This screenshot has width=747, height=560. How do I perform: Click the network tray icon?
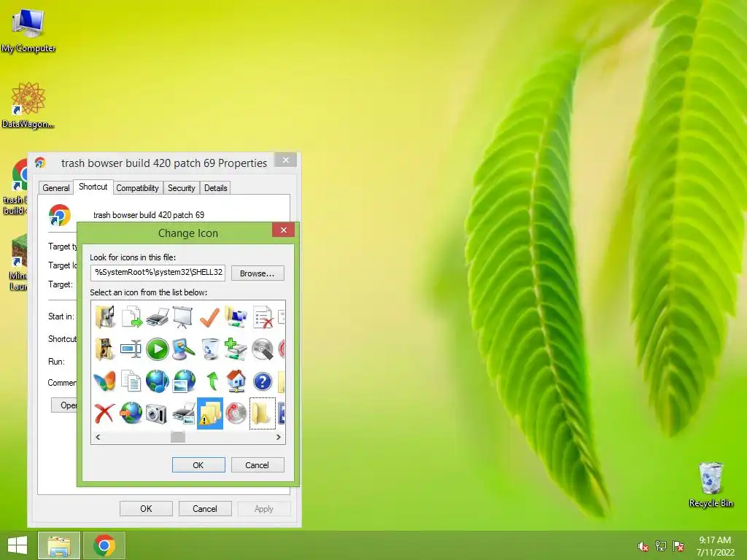pyautogui.click(x=661, y=546)
